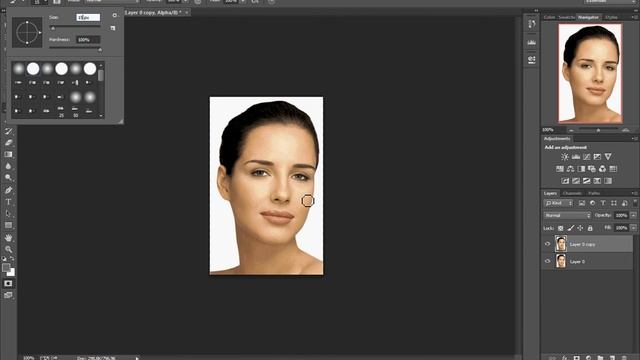This screenshot has width=640, height=360.
Task: Toggle lock transparent pixels
Action: pyautogui.click(x=561, y=228)
